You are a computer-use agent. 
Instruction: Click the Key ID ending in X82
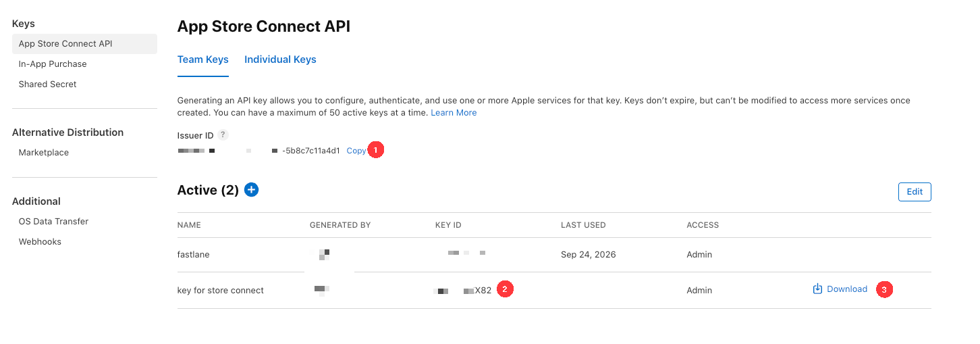click(463, 291)
